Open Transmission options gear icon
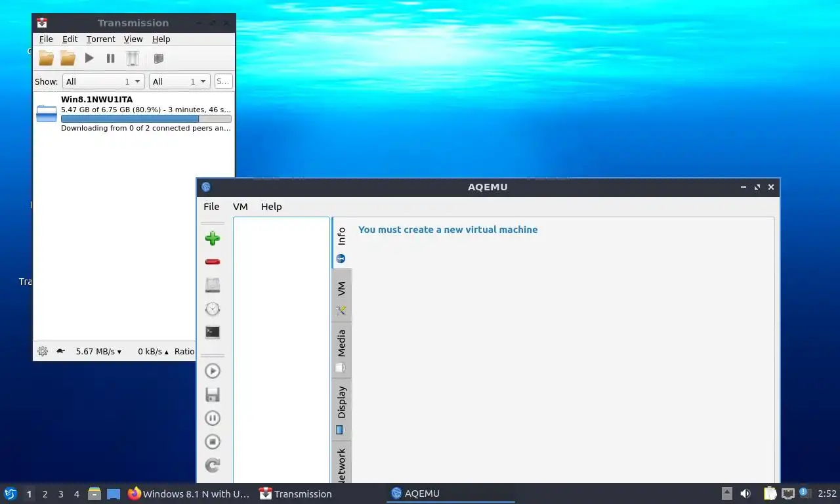The image size is (840, 504). point(43,351)
